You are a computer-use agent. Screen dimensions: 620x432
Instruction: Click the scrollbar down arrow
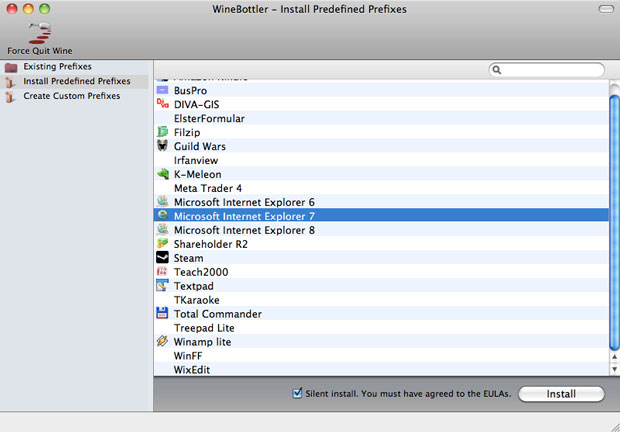click(614, 369)
